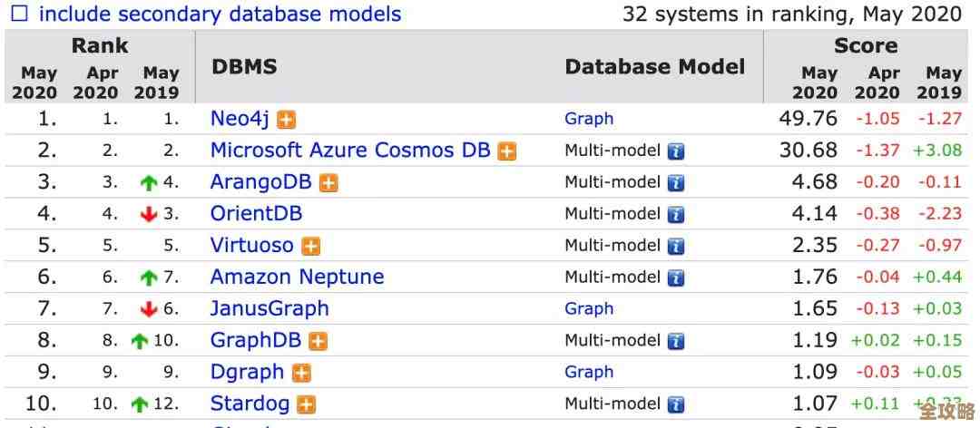980x428 pixels.
Task: Click the info icon in the OrientDB row
Action: click(676, 215)
